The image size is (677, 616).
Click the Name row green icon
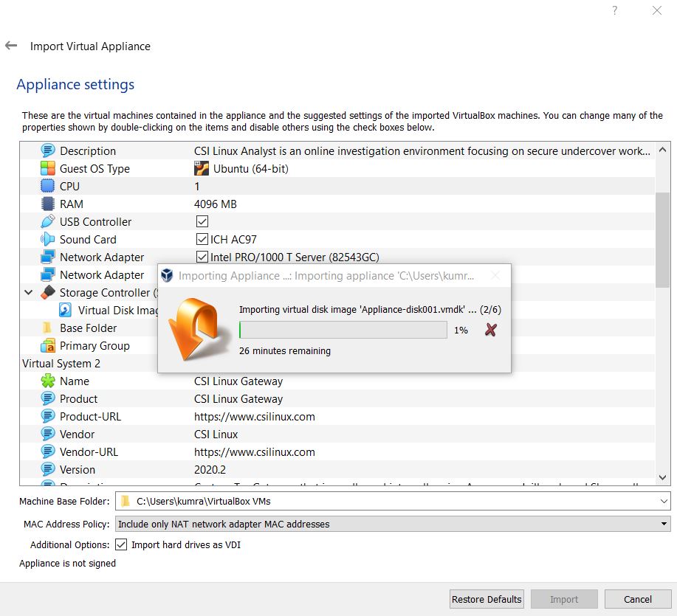tap(47, 381)
